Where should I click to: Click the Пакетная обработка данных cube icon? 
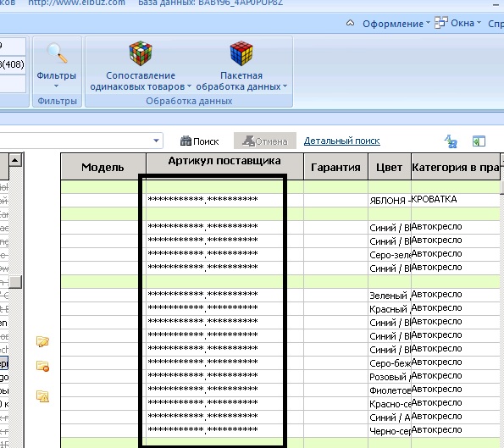coord(241,53)
